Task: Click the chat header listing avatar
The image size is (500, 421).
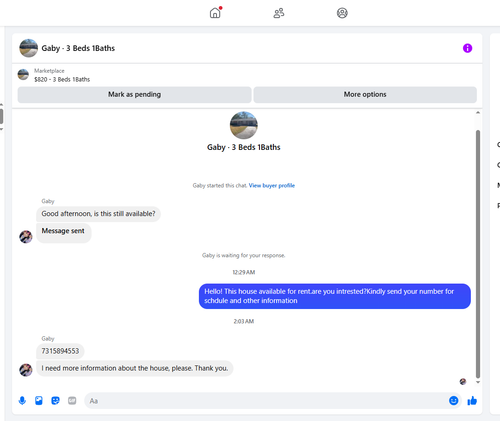Action: [28, 48]
